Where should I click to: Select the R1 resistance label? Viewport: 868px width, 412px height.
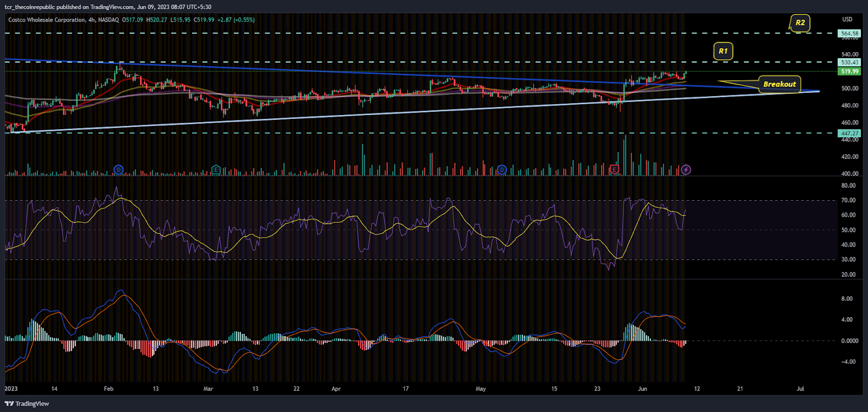[x=723, y=51]
